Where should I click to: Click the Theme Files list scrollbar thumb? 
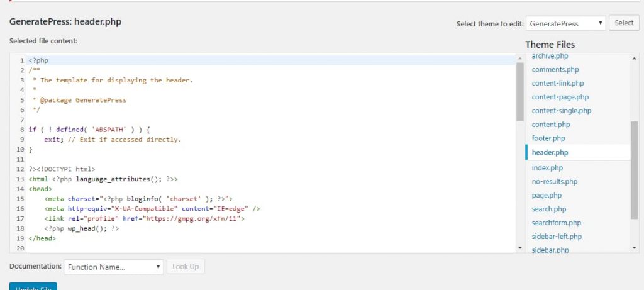point(634,170)
